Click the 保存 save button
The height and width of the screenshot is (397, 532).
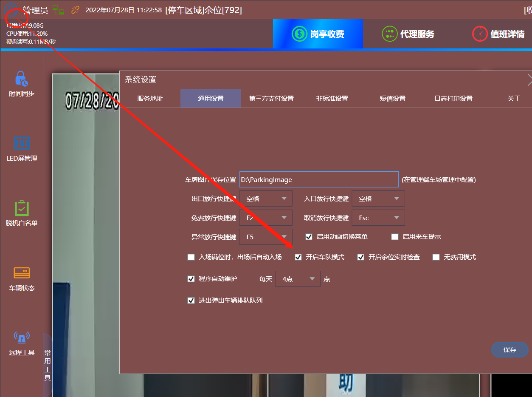click(510, 350)
